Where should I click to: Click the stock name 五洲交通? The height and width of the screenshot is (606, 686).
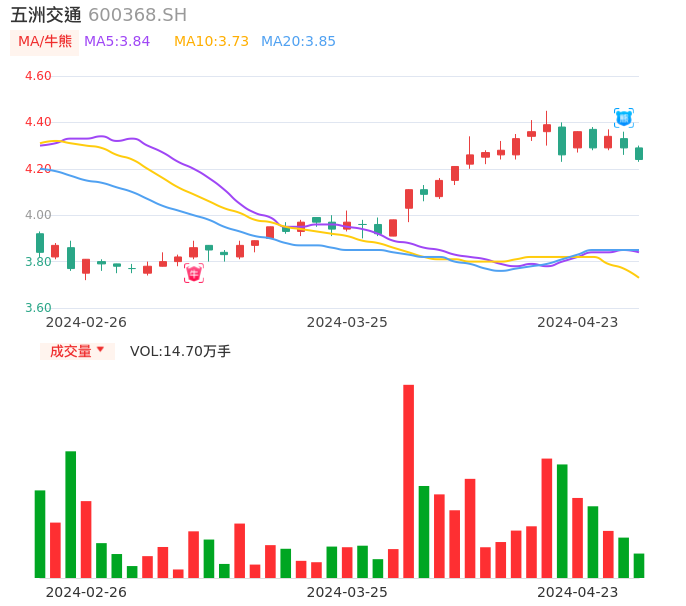point(46,15)
